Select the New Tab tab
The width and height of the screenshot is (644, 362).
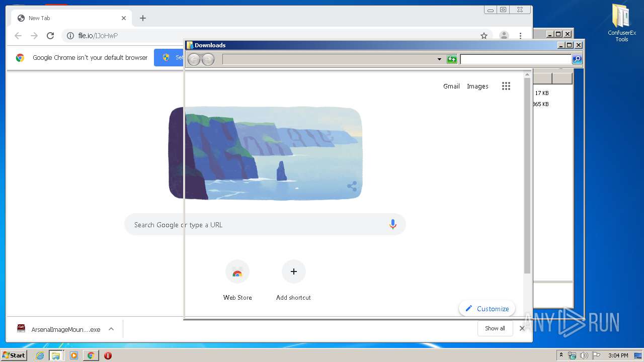click(70, 18)
